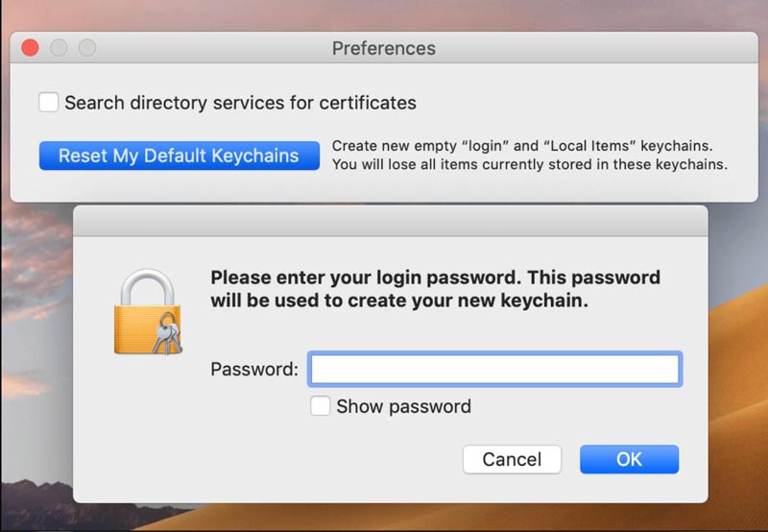Screen dimensions: 768x532
Task: Click the orange sand dune on the desktop wallpaper
Action: pyautogui.click(x=737, y=392)
